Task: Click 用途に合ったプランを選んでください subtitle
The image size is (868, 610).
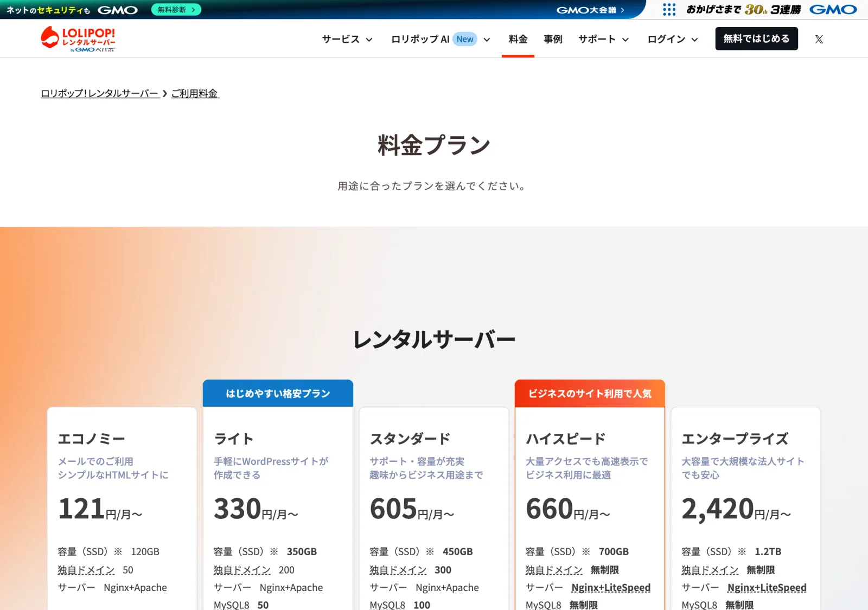Action: [432, 186]
